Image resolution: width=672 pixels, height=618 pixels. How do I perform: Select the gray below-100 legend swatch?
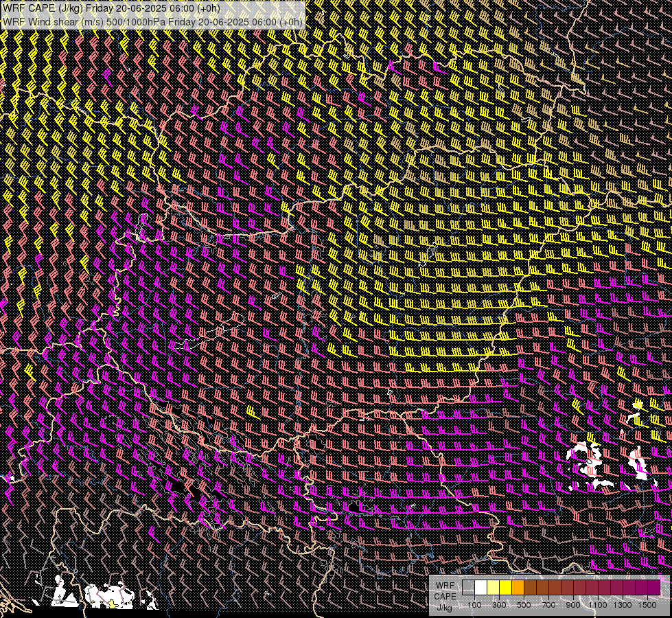[x=468, y=588]
